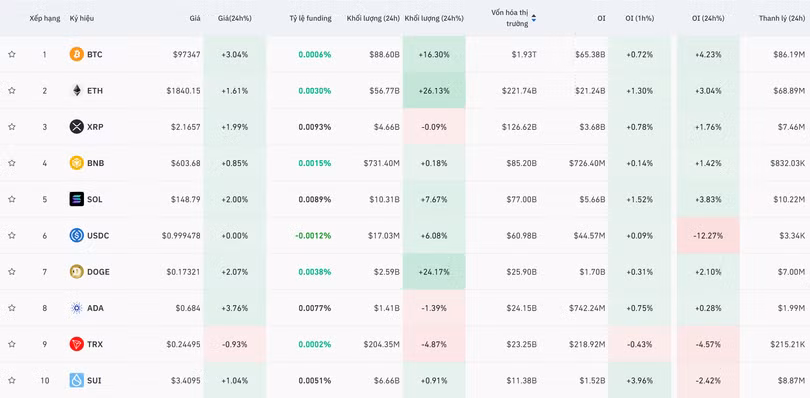
Task: Sort by OI (24h%) header
Action: click(708, 18)
